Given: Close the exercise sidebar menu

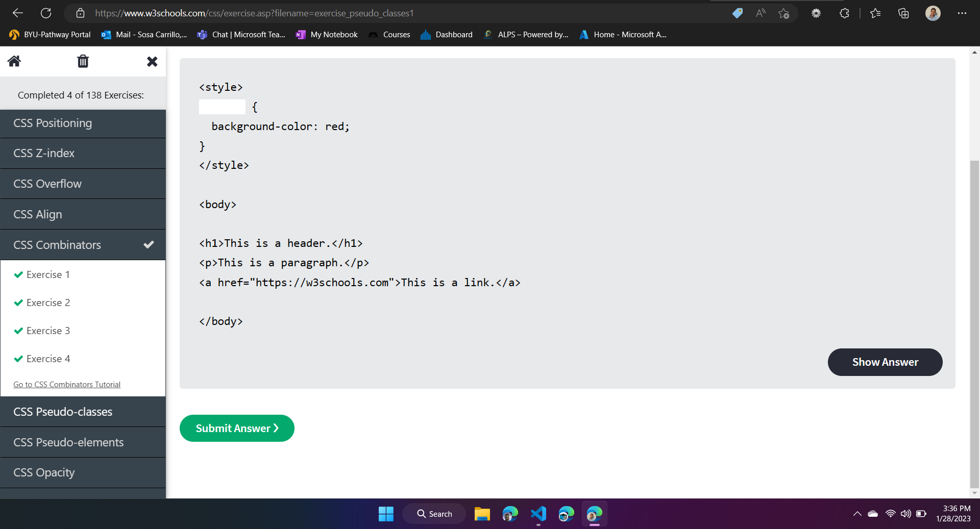Looking at the screenshot, I should point(152,62).
